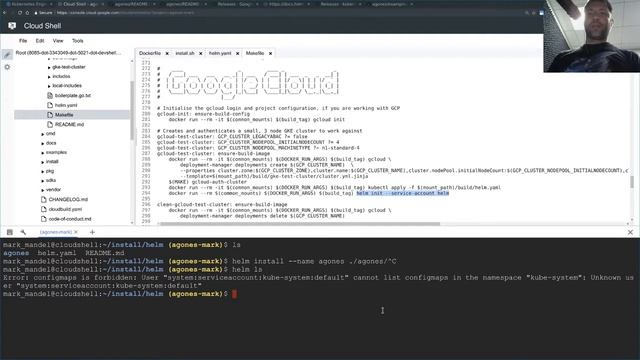640x360 pixels.
Task: Open boilerplate.go.txt in the file tree
Action: (x=73, y=96)
